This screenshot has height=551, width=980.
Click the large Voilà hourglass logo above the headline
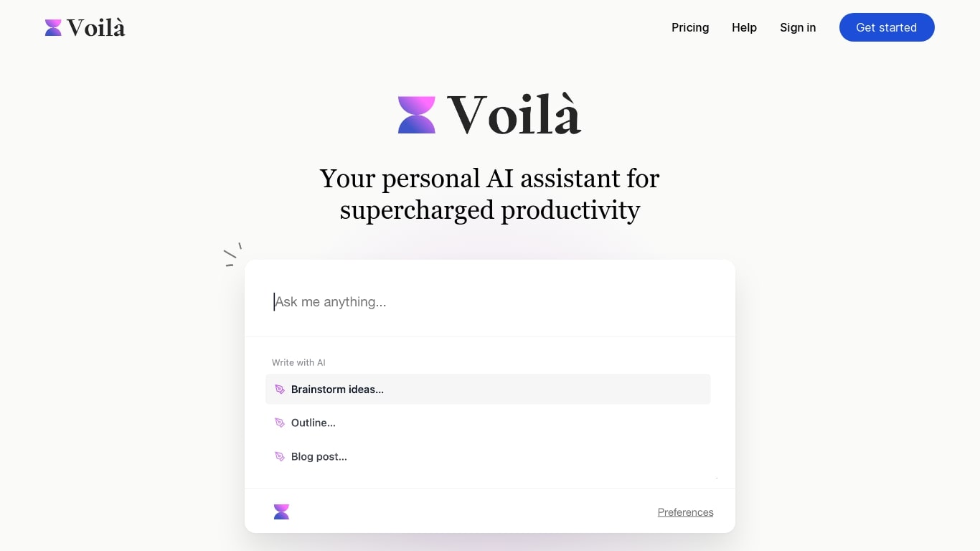[x=417, y=113]
